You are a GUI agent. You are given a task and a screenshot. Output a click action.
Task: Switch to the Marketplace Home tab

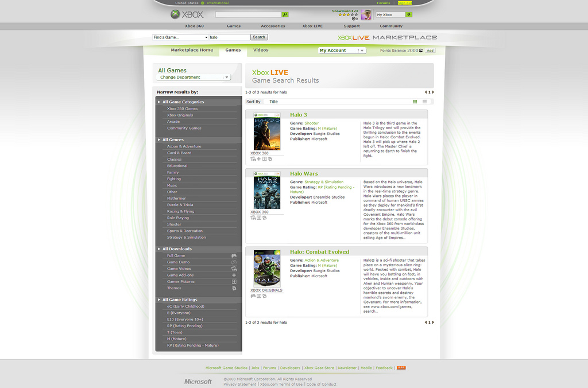(192, 51)
